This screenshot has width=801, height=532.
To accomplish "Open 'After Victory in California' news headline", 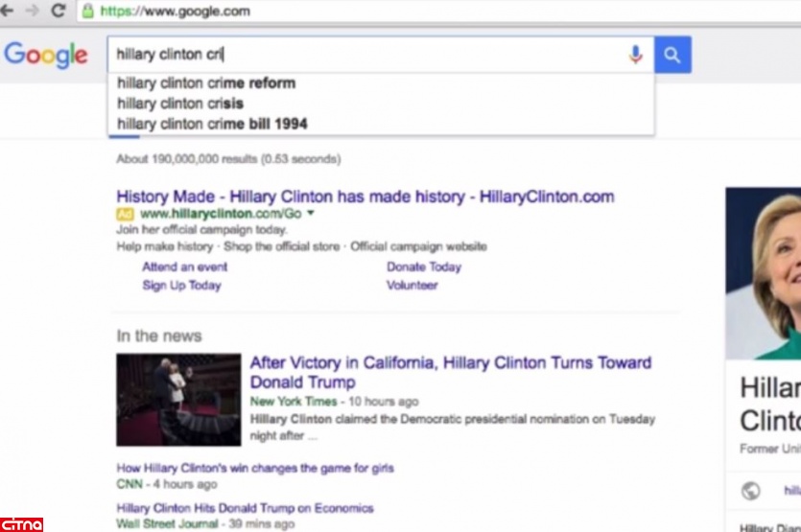I will point(451,372).
